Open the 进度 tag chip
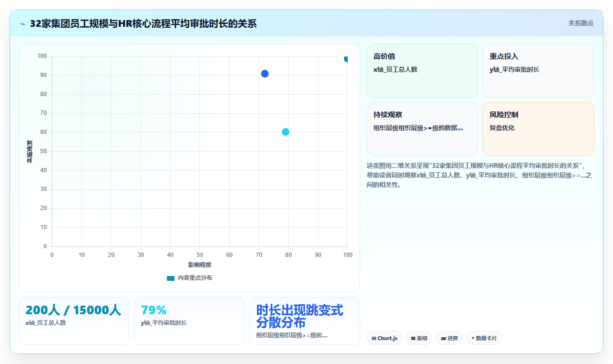 [449, 338]
